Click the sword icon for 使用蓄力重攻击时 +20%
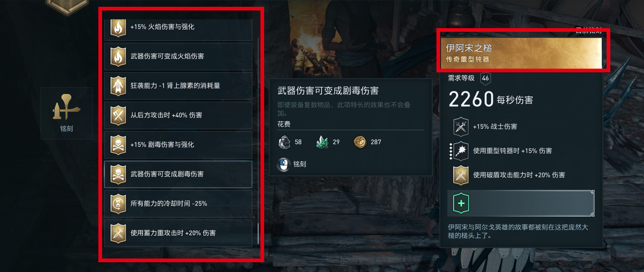The width and height of the screenshot is (644, 272). click(118, 233)
